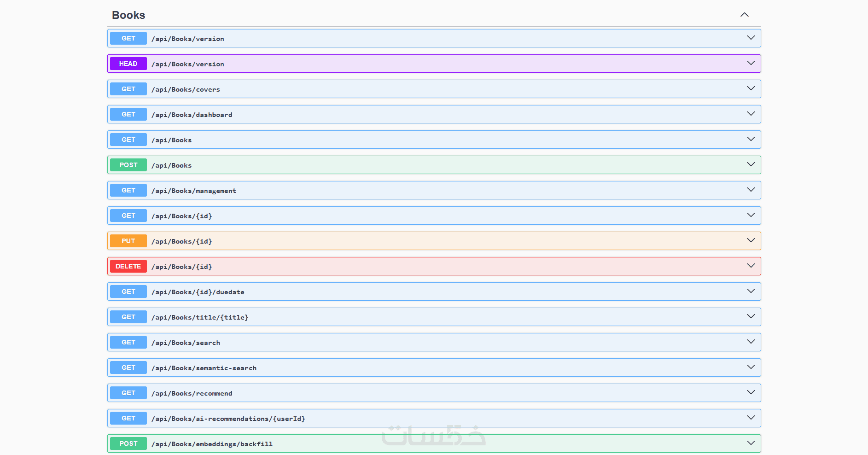Click GET badge for /api/Books/{id}
Image resolution: width=868 pixels, height=455 pixels.
128,216
